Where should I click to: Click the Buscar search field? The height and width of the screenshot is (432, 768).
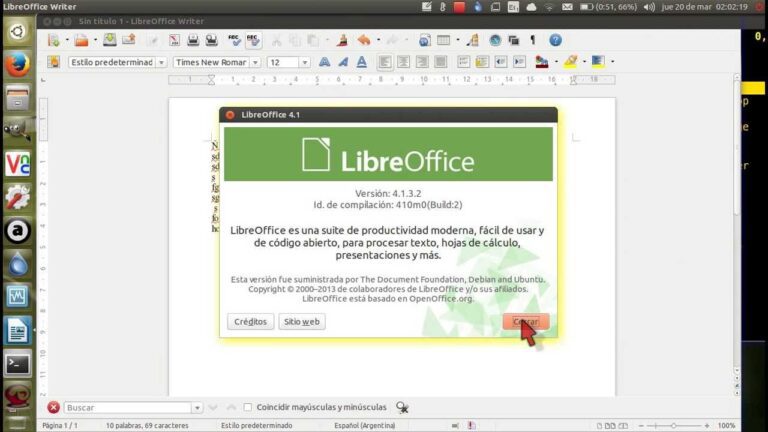pos(128,408)
